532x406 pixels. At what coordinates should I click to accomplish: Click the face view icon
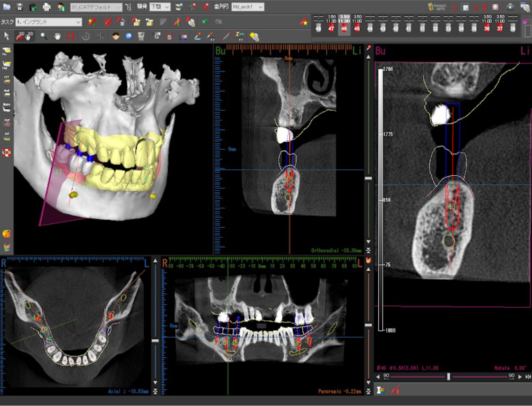point(116,36)
